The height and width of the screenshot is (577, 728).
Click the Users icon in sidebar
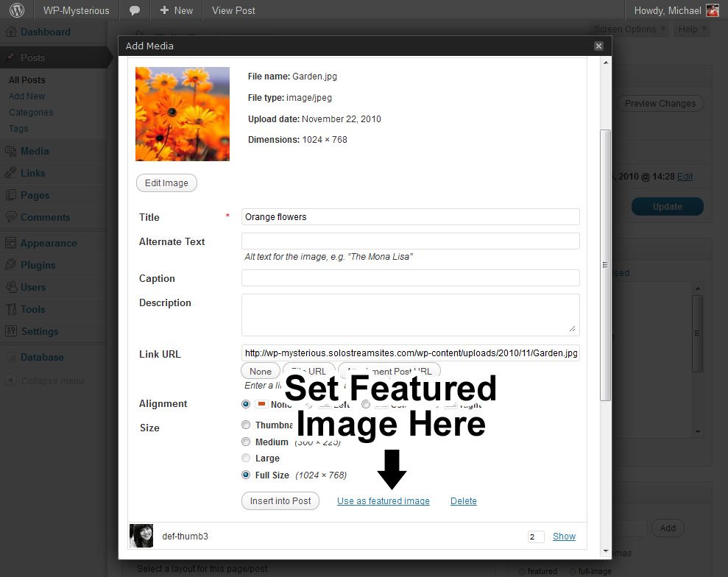click(x=11, y=287)
